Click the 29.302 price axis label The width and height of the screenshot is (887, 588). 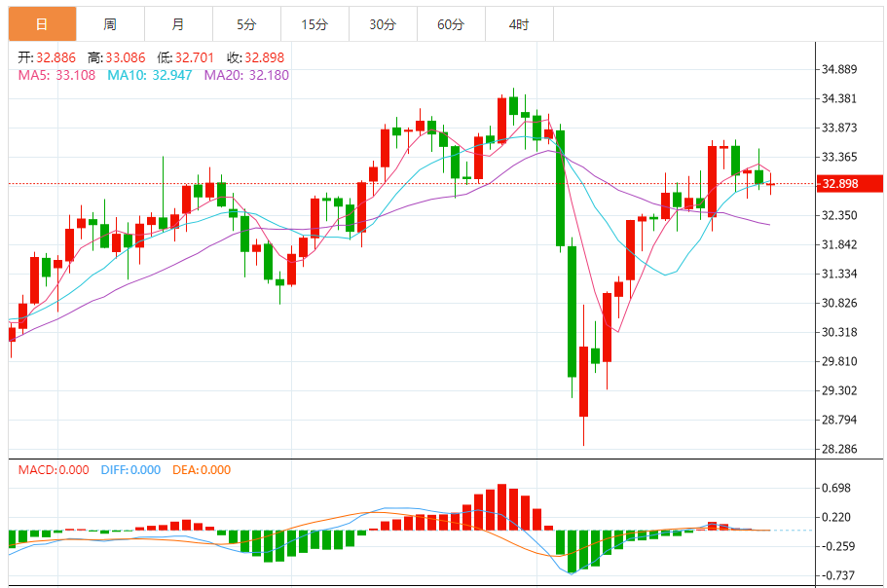click(x=839, y=390)
